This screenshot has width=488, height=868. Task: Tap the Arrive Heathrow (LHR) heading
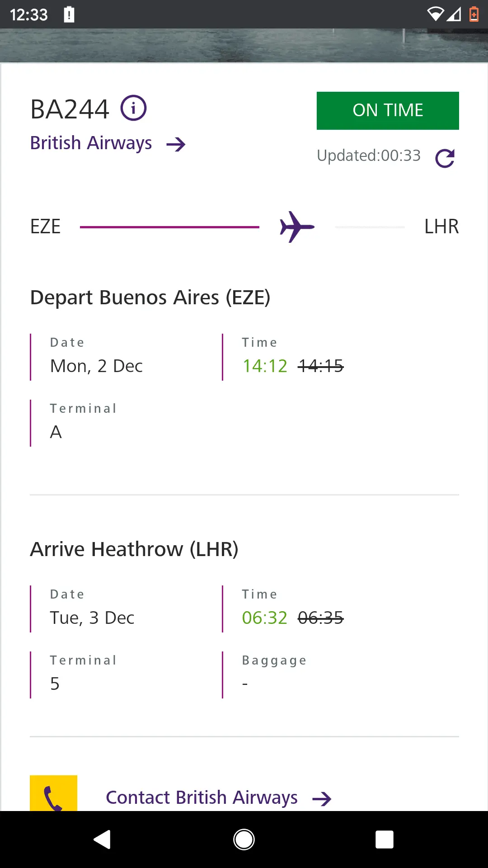click(134, 549)
